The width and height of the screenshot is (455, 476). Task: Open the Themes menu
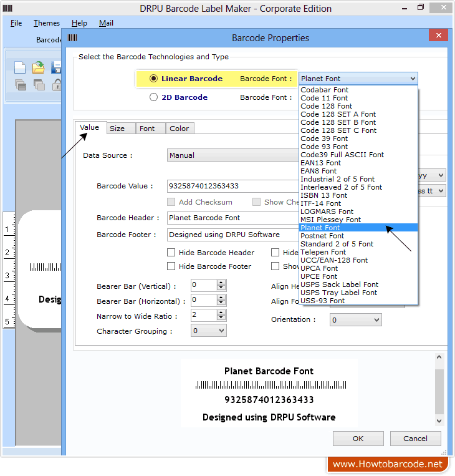point(47,23)
